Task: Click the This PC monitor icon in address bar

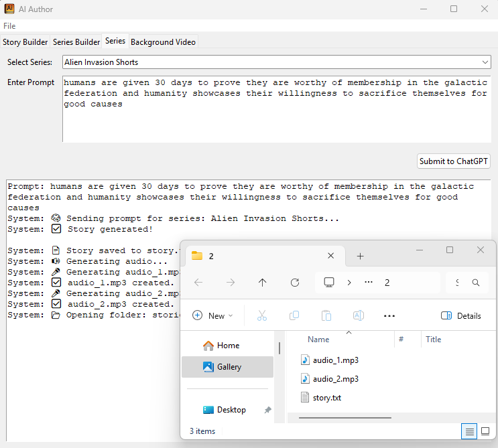Action: (329, 283)
